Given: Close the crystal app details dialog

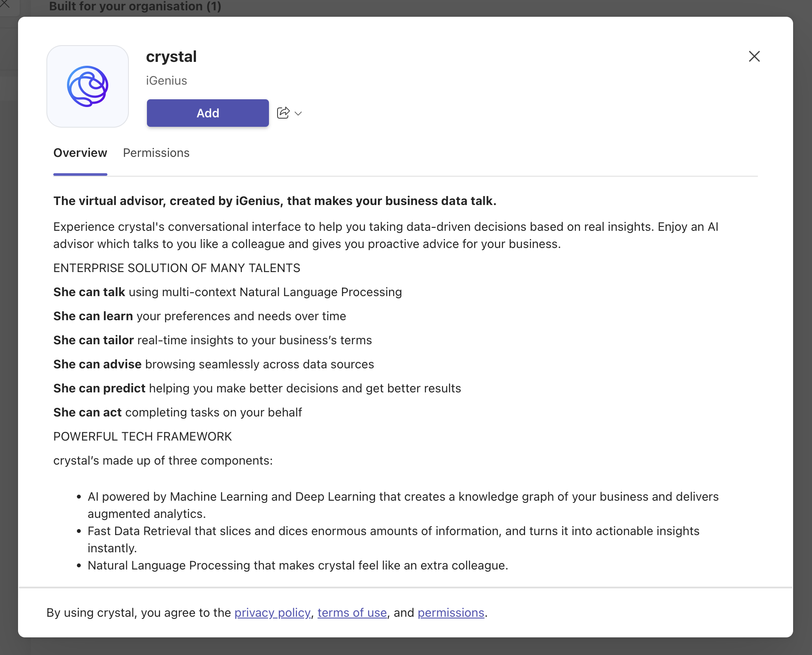Looking at the screenshot, I should [x=754, y=56].
